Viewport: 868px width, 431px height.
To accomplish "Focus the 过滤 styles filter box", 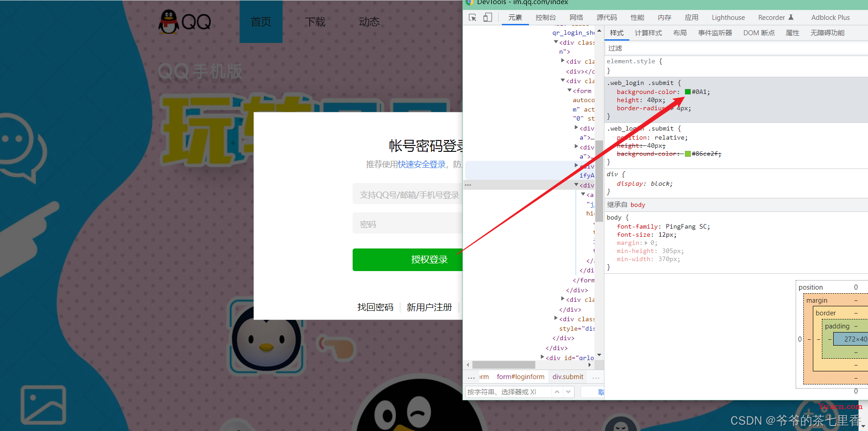I will (736, 48).
